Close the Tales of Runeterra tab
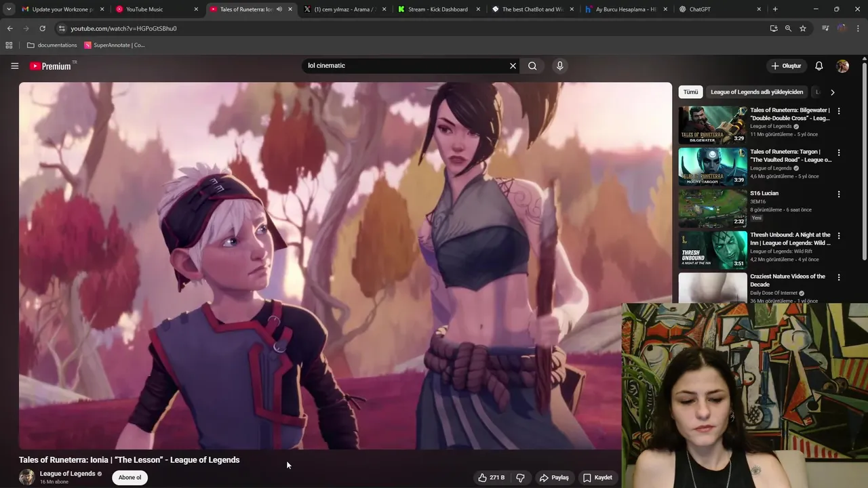Viewport: 868px width, 488px height. [290, 9]
